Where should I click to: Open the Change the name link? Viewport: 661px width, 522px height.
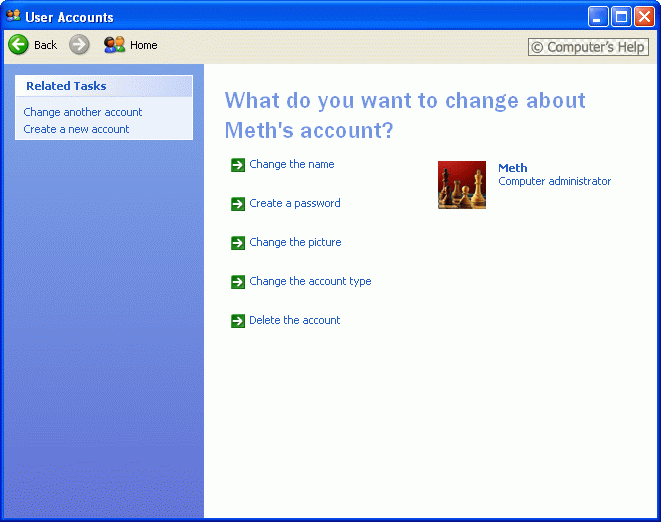(292, 164)
